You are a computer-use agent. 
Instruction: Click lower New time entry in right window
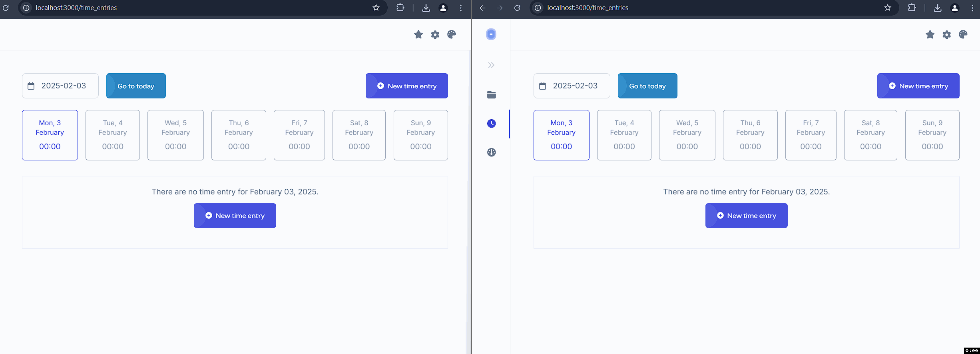[747, 216]
